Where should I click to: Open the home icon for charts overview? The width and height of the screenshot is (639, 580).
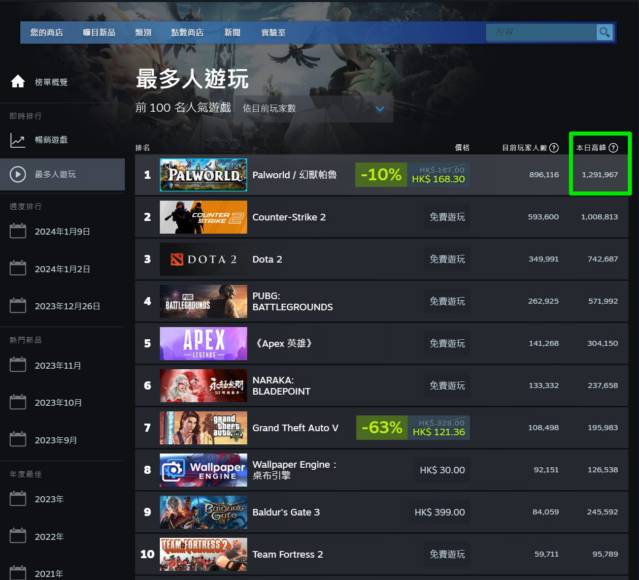tap(18, 82)
